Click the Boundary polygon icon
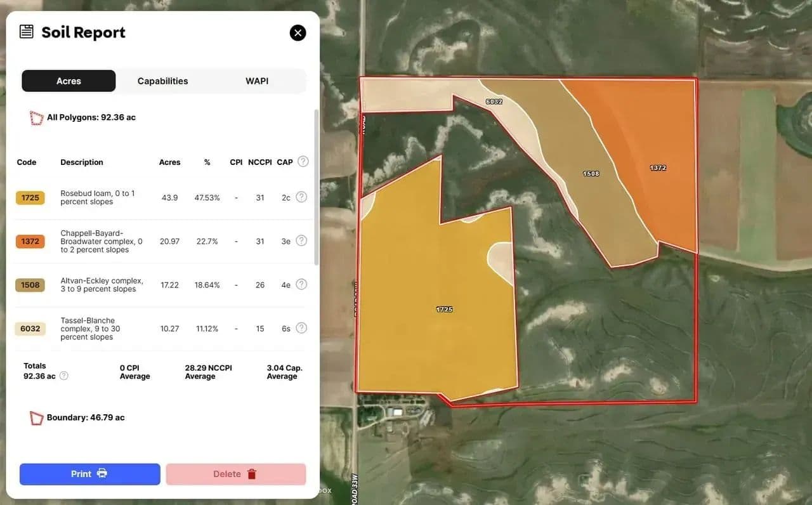The width and height of the screenshot is (812, 505). click(37, 418)
